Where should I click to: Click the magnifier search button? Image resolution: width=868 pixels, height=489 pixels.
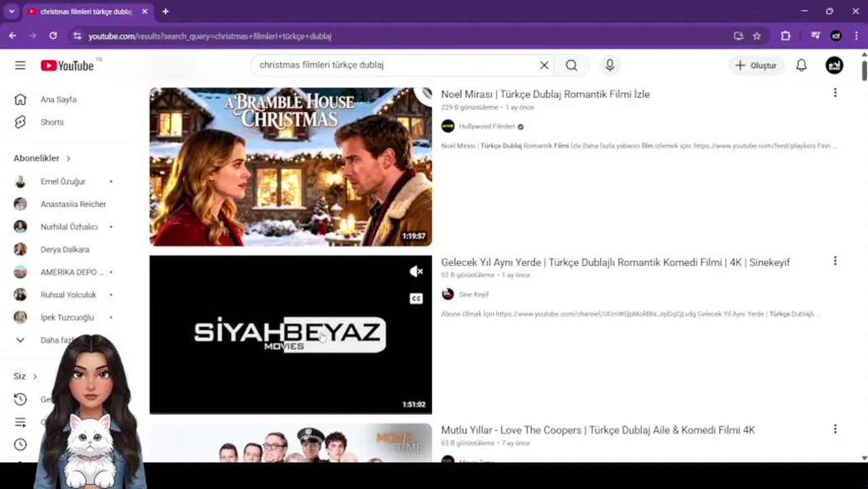coord(571,65)
